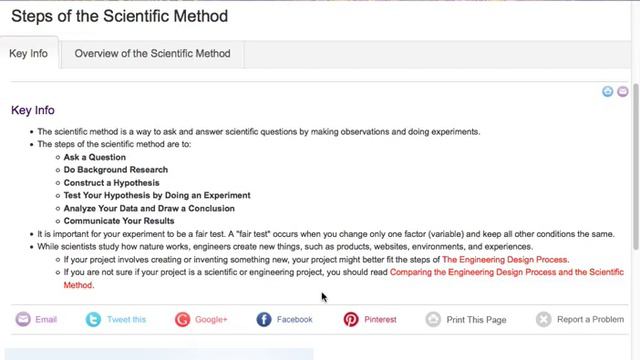Click the Report a Problem X icon
Image resolution: width=640 pixels, height=360 pixels.
tap(544, 319)
